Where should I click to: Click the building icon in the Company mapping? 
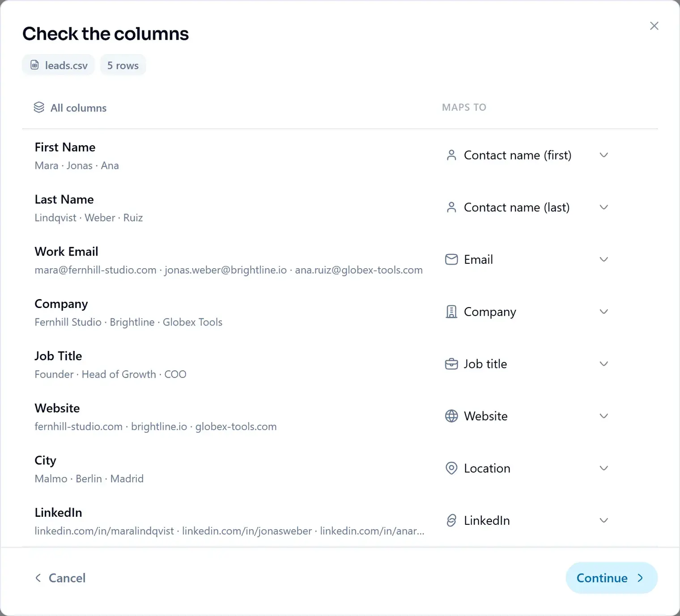point(451,312)
